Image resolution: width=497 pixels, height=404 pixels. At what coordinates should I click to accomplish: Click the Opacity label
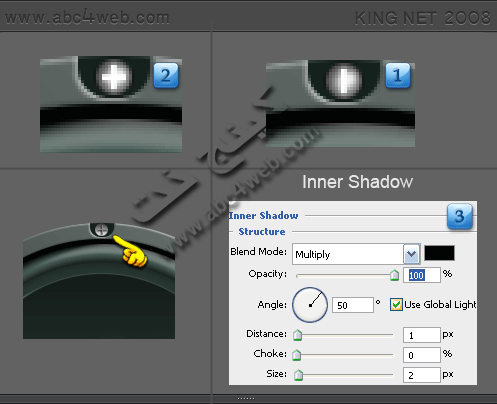[268, 274]
